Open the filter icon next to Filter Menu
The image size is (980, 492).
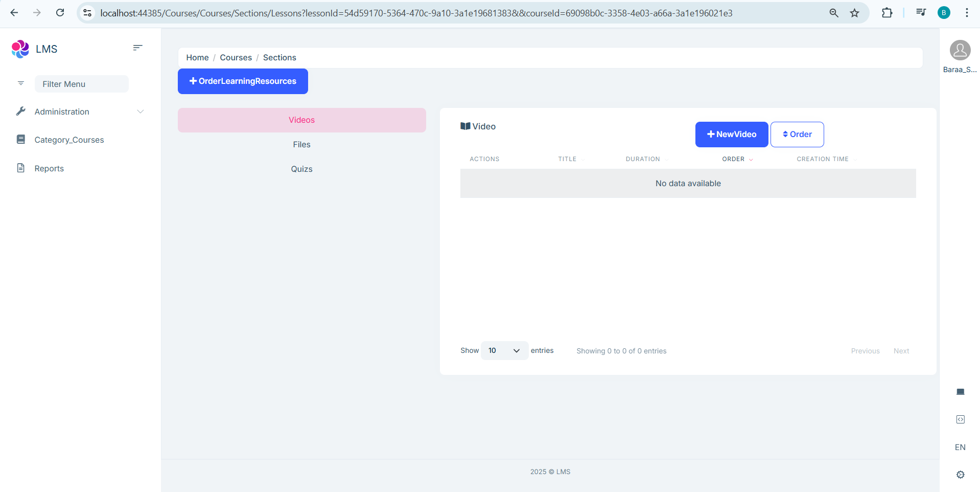(20, 83)
